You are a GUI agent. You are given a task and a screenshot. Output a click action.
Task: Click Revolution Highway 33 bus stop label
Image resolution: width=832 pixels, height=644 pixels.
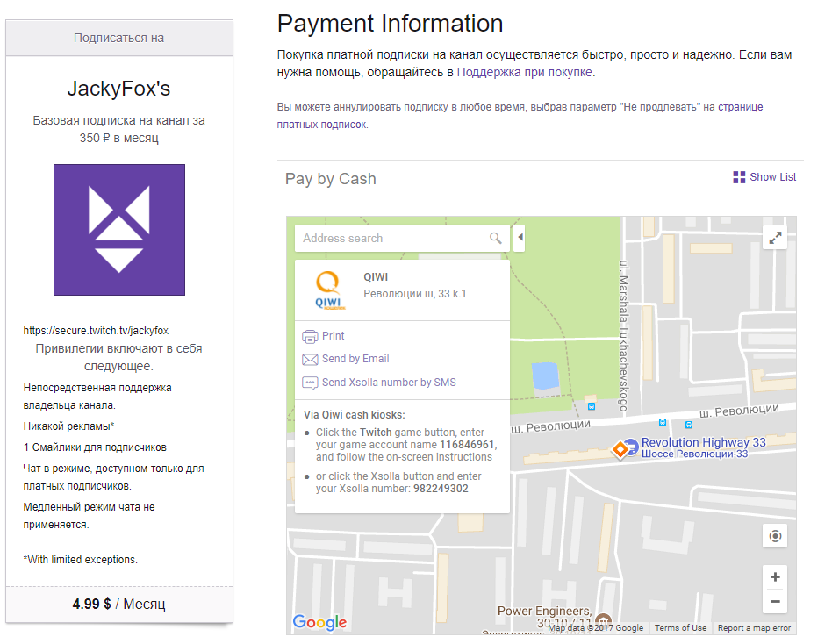click(x=704, y=442)
